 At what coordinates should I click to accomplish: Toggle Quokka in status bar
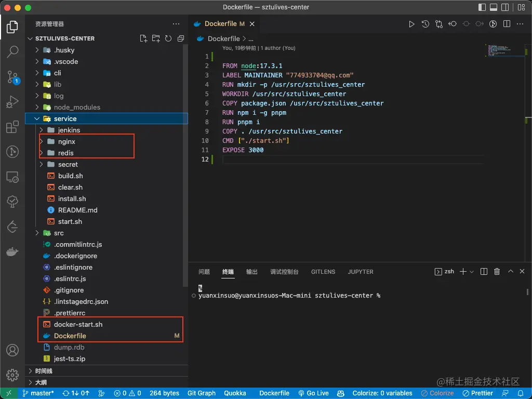pos(235,393)
